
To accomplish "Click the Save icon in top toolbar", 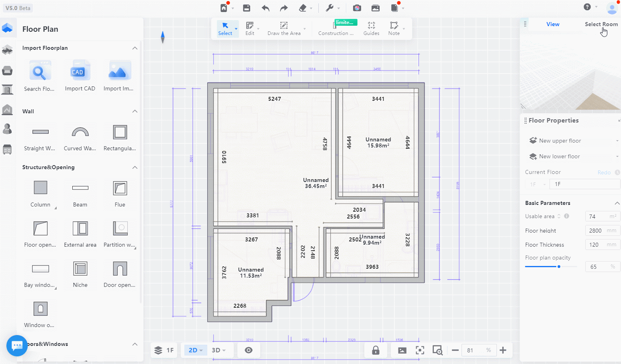I will (x=247, y=8).
